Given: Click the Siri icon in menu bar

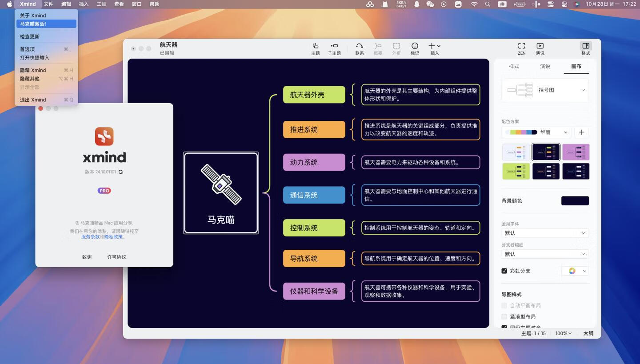Looking at the screenshot, I should tap(577, 4).
